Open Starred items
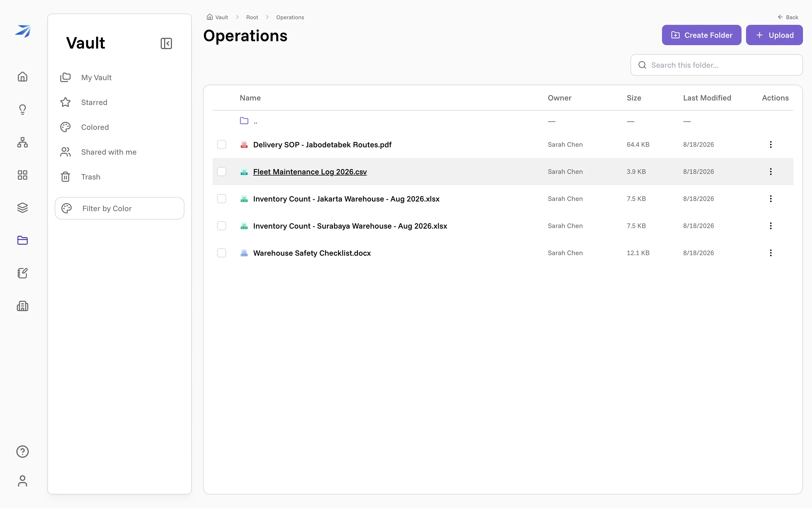The image size is (812, 508). tap(120, 102)
